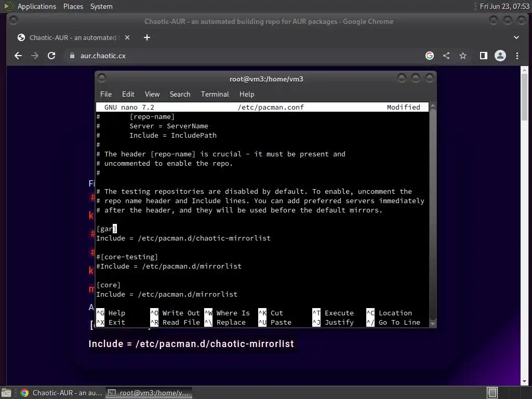The height and width of the screenshot is (399, 532).
Task: Expand Chrome's tab search chevron
Action: point(516,37)
